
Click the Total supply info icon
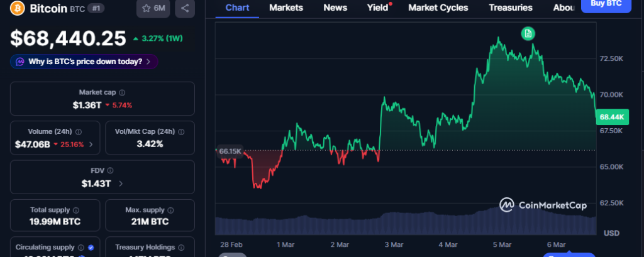point(76,210)
